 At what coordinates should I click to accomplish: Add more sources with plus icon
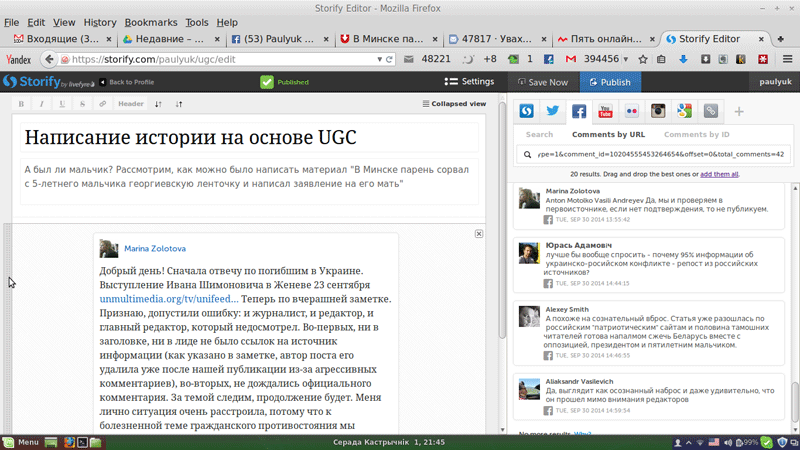pyautogui.click(x=739, y=111)
